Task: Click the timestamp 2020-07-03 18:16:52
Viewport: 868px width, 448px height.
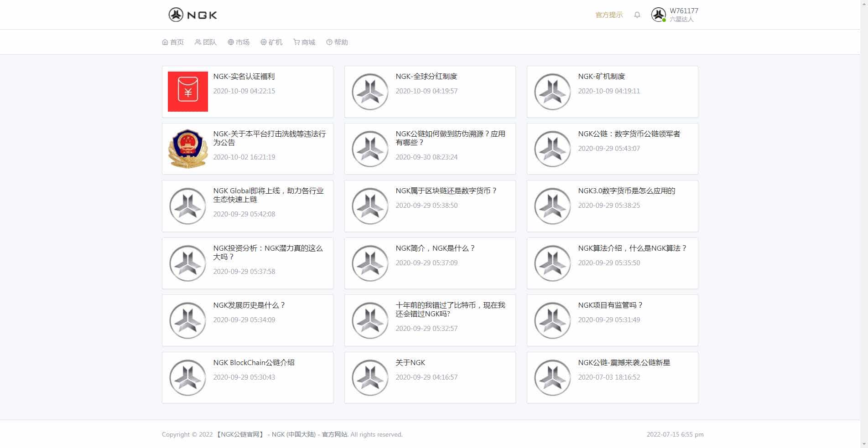Action: click(609, 377)
